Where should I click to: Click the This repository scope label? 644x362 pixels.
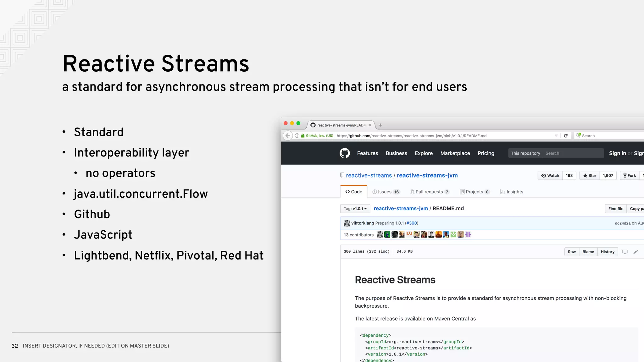point(525,153)
